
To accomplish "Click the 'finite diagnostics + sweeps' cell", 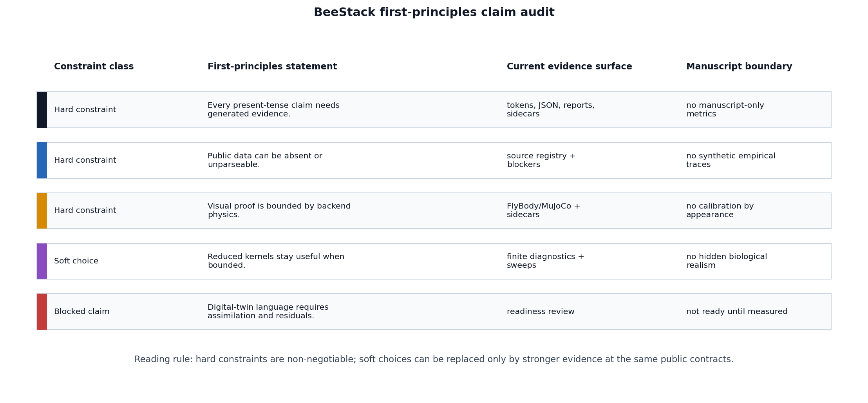I will (546, 261).
